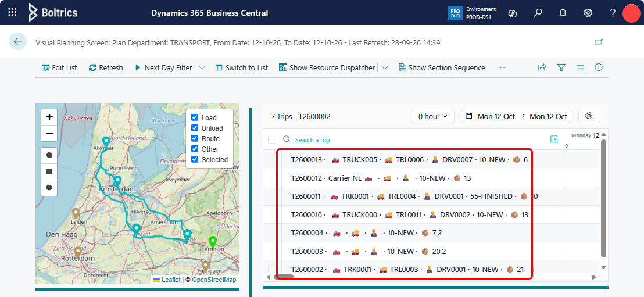Check the box for trip T2600002

tap(272, 269)
